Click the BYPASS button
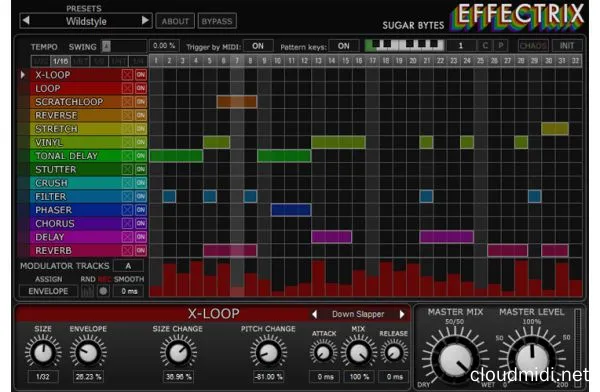The width and height of the screenshot is (600, 392). click(x=217, y=21)
